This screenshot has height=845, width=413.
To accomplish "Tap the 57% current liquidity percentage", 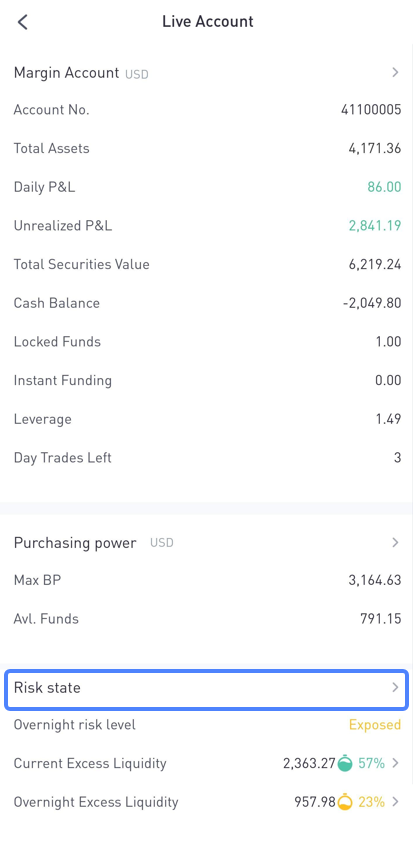I will pos(371,763).
